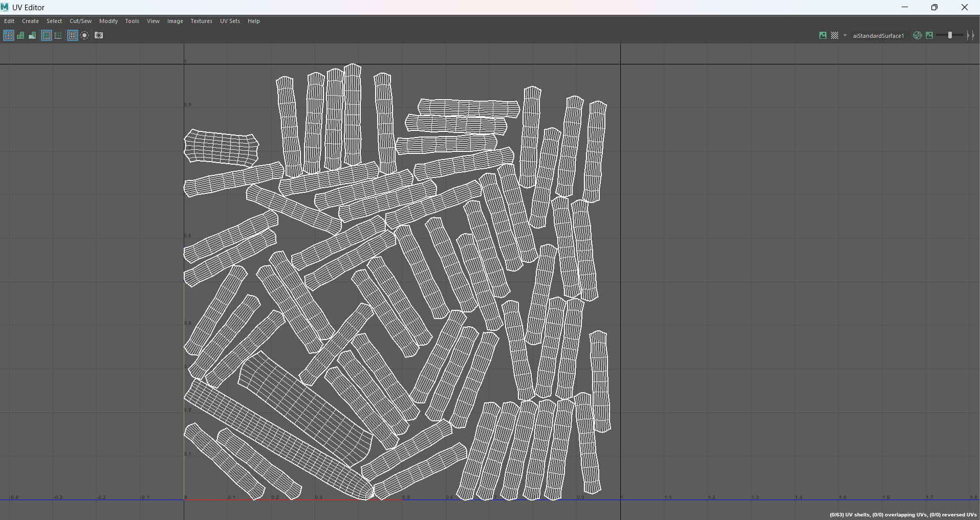Viewport: 980px width, 520px height.
Task: Toggle wireframe UV shell display icon
Action: tap(9, 35)
